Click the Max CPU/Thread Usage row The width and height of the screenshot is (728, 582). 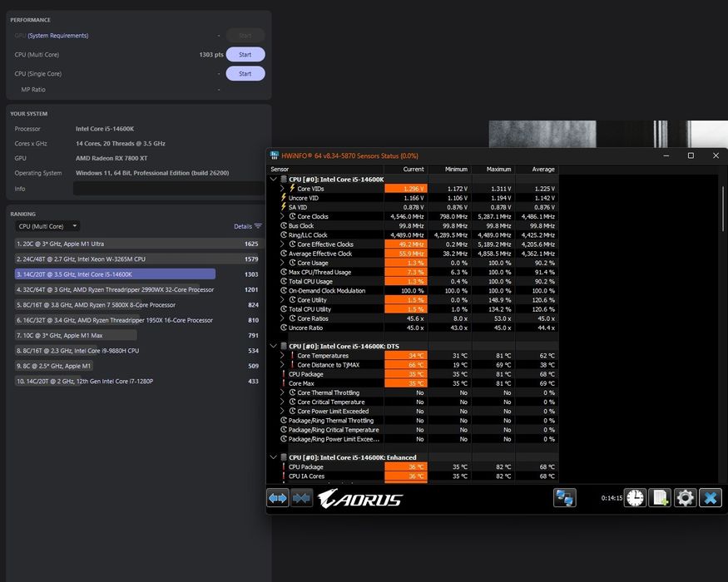click(413, 272)
